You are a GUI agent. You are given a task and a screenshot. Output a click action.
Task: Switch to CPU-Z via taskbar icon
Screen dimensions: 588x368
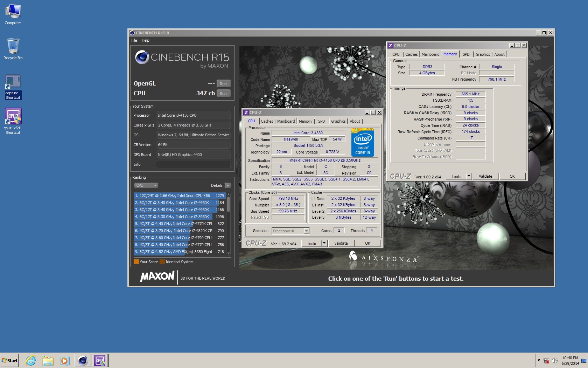(100, 361)
